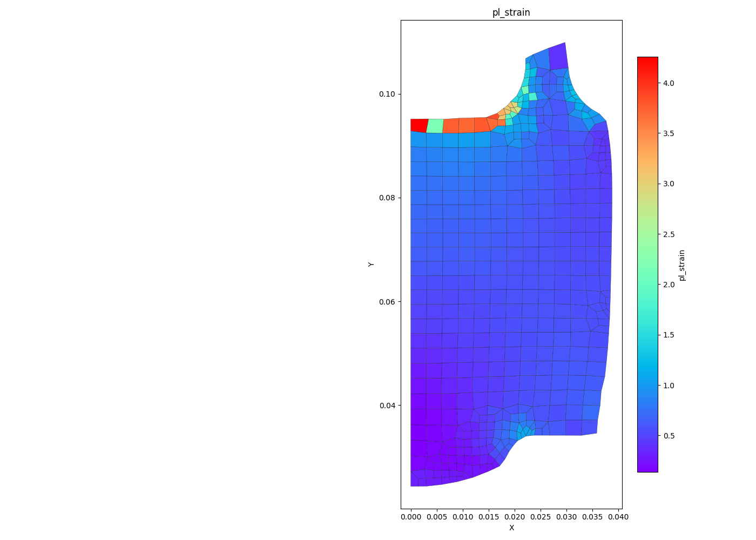The width and height of the screenshot is (756, 540).
Task: Click the 0.000 x-axis tick label
Action: [x=411, y=517]
